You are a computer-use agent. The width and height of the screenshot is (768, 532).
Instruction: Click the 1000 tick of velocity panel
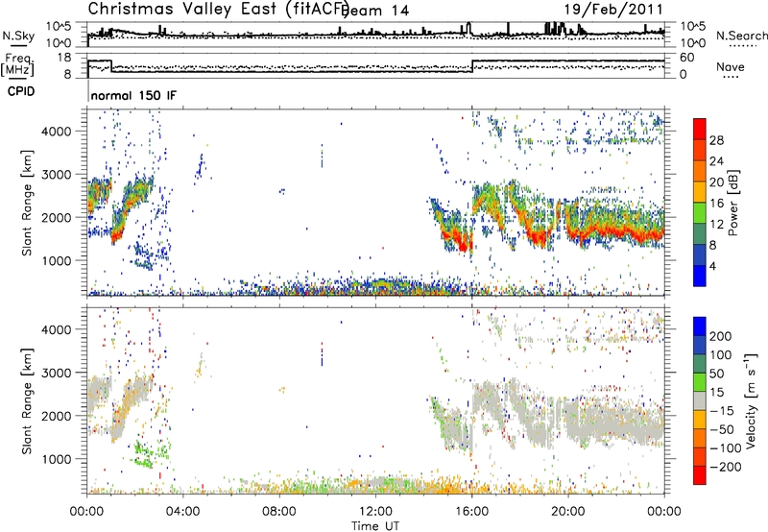pyautogui.click(x=56, y=459)
